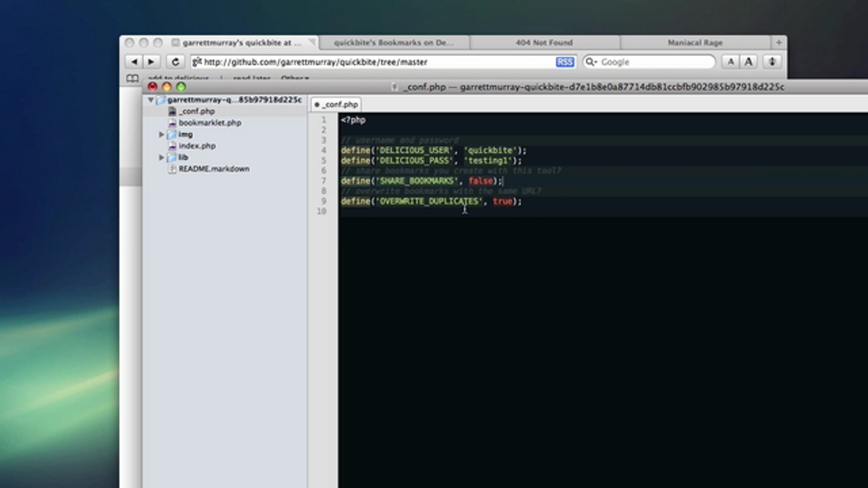Click the larger text size A button
Image resolution: width=868 pixels, height=488 pixels.
[x=749, y=62]
